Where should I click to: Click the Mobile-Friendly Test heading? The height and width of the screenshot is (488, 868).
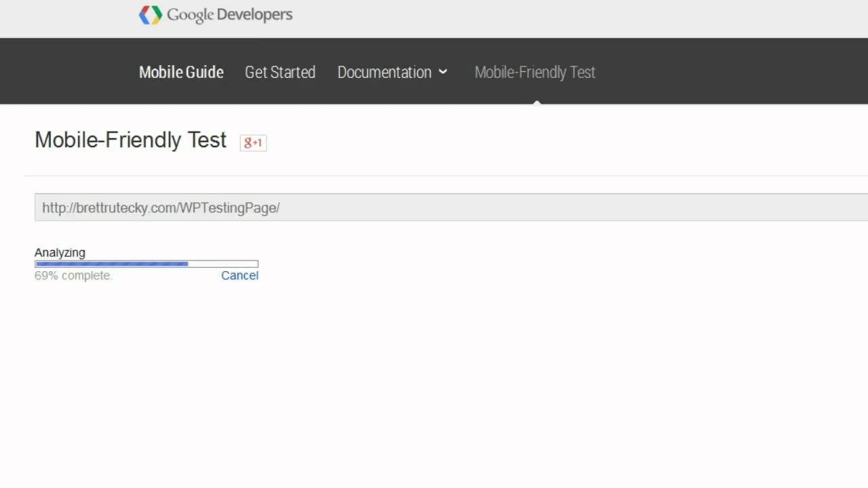click(131, 140)
